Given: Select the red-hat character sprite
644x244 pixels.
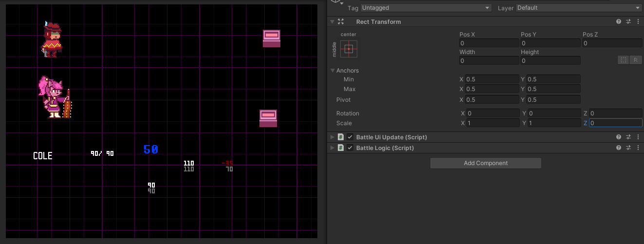Looking at the screenshot, I should (52, 39).
